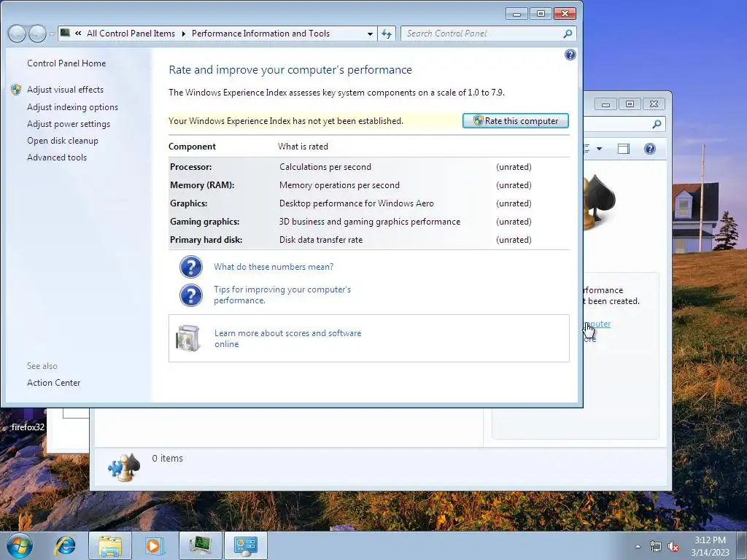This screenshot has height=560, width=747.
Task: Click search magnifier in background Games window
Action: coord(657,124)
